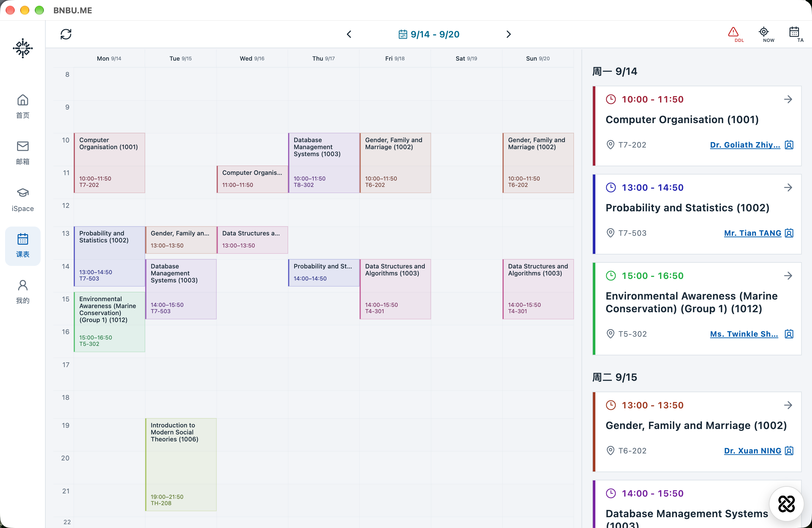Go to the next week

(x=508, y=34)
